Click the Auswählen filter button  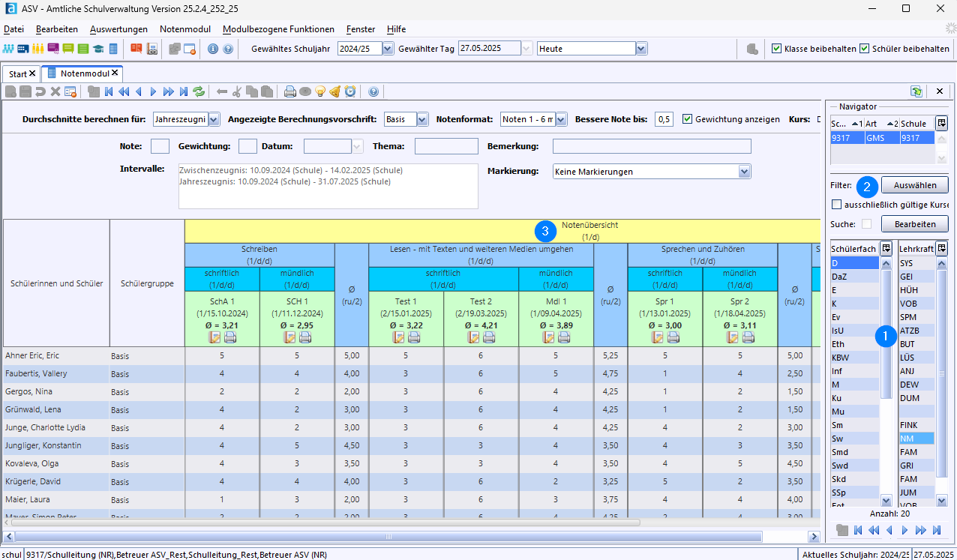tap(914, 184)
